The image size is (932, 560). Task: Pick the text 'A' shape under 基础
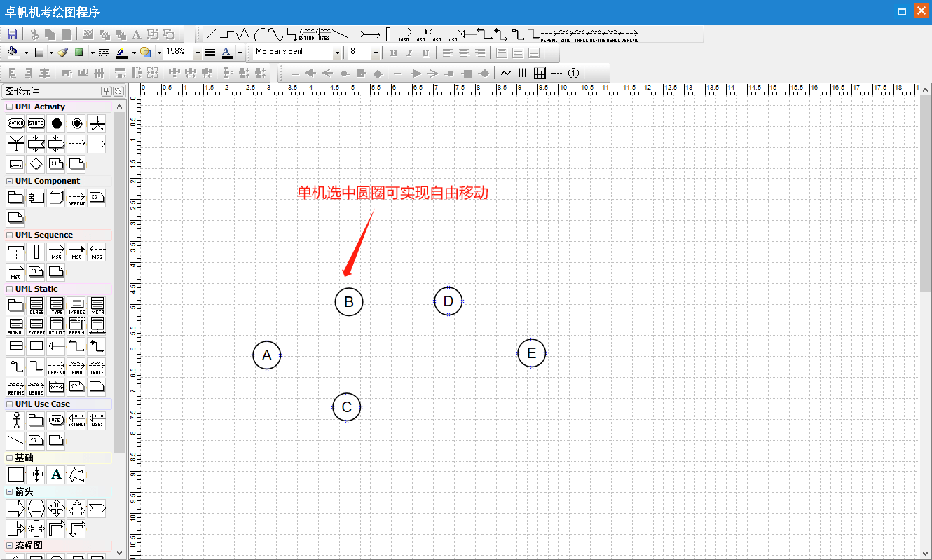click(56, 474)
